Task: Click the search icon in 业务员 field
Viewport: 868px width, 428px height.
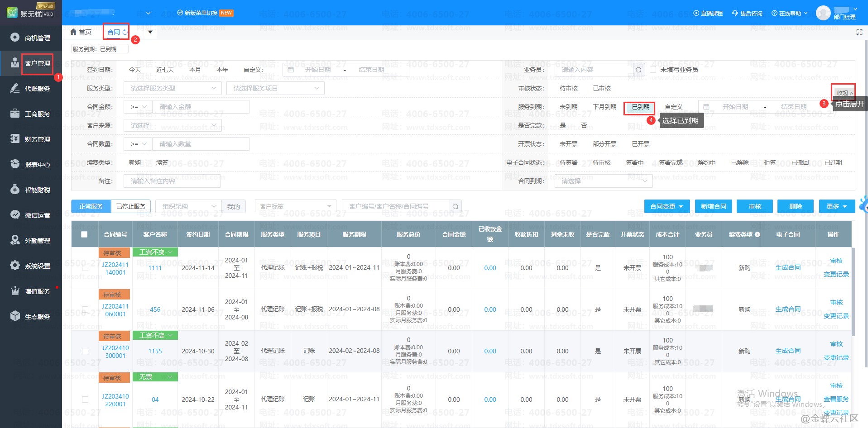Action: coord(638,70)
